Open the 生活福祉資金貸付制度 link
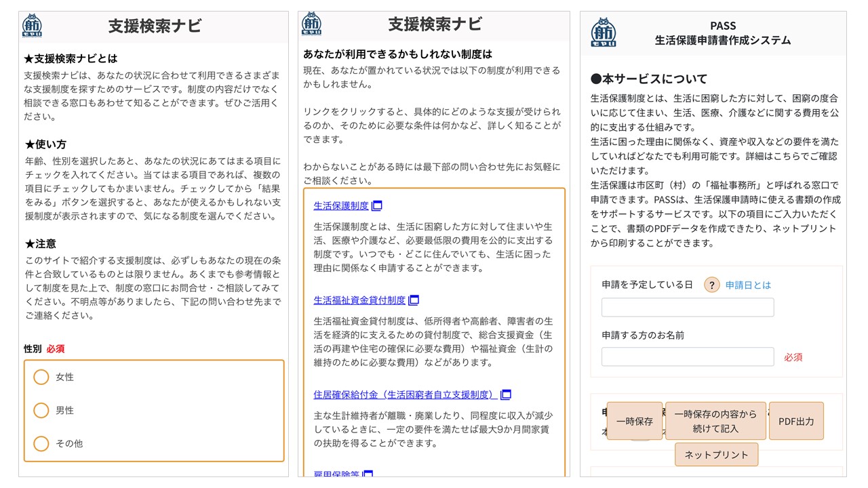The image size is (868, 488). [x=359, y=300]
